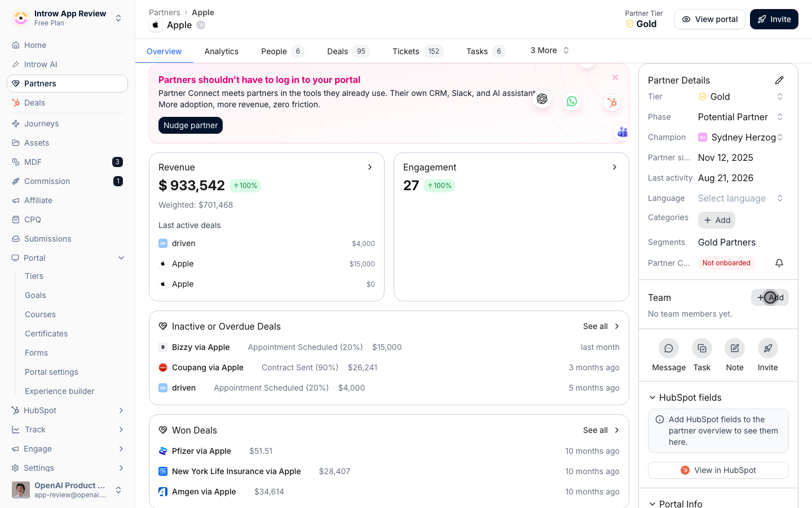Select the Overview tab
812x508 pixels.
pos(164,51)
